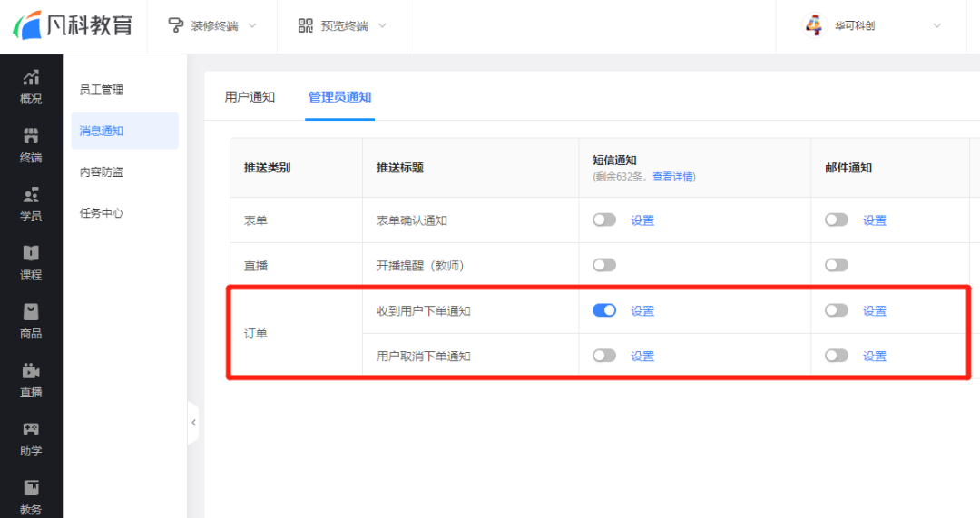Image resolution: width=980 pixels, height=518 pixels.
Task: Toggle email switch for 表单确认通知
Action: tap(837, 220)
